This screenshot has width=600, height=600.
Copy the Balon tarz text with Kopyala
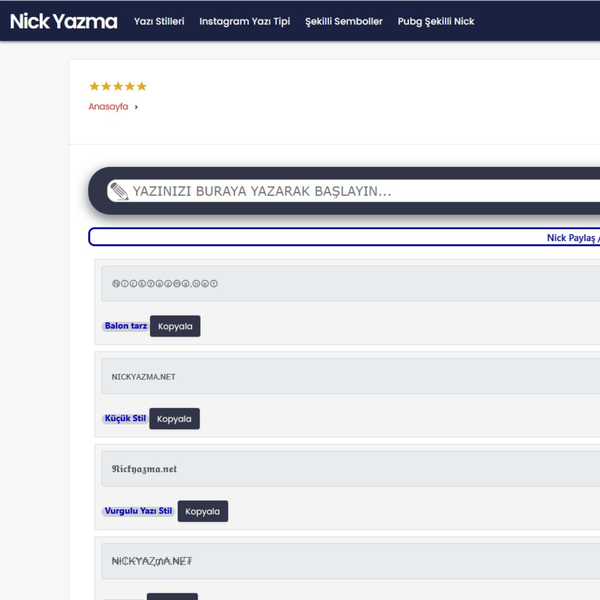click(174, 326)
